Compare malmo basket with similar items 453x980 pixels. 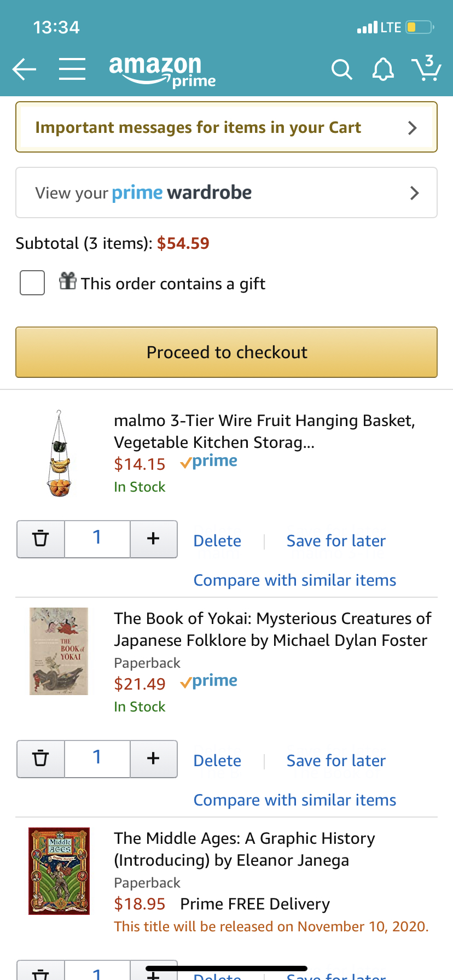click(294, 580)
